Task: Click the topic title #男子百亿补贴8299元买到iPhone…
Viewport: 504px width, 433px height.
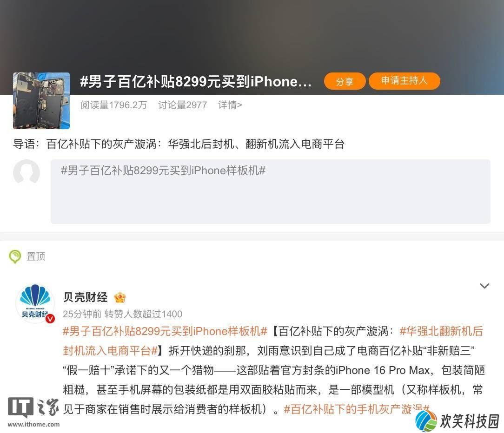Action: [x=196, y=81]
